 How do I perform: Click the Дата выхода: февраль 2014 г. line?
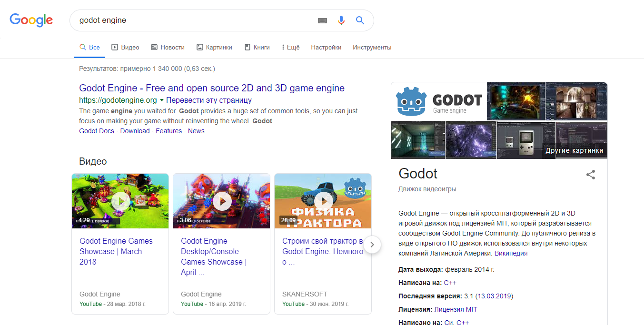click(x=446, y=269)
